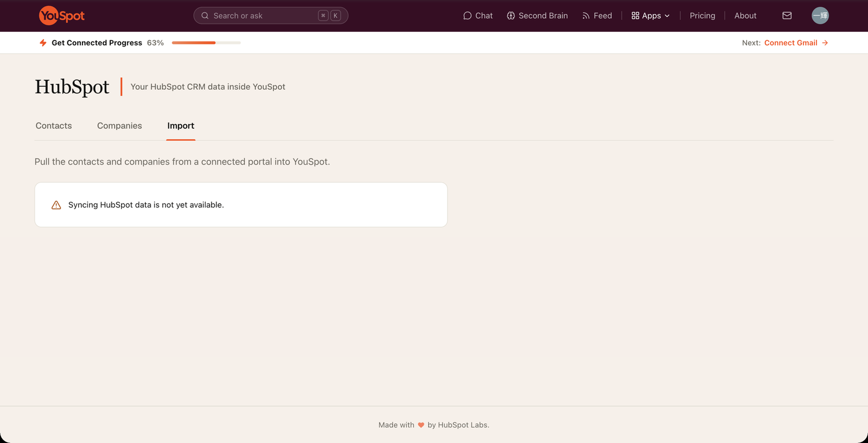This screenshot has height=443, width=868.
Task: Click the Get Connected lightning bolt icon
Action: [x=43, y=43]
